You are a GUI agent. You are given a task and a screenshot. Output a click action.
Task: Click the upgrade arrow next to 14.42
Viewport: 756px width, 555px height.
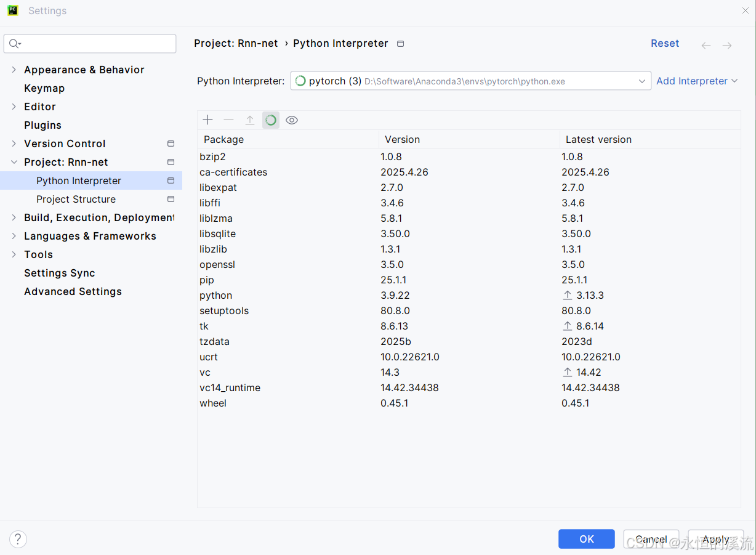[568, 373]
